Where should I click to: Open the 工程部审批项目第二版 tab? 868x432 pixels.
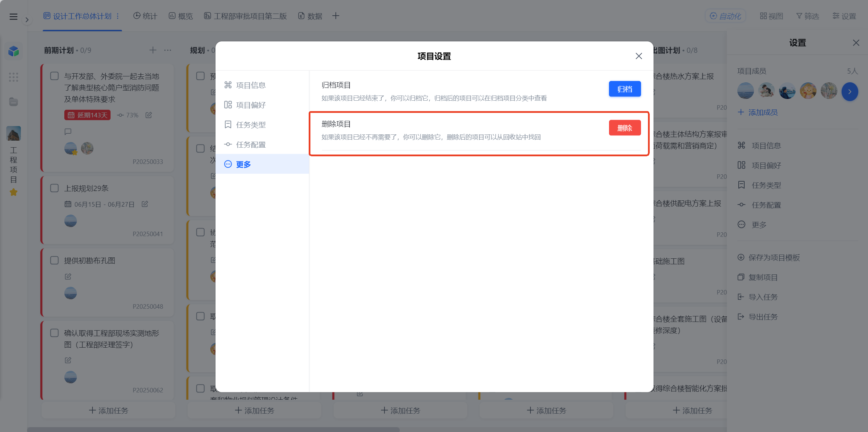(245, 16)
